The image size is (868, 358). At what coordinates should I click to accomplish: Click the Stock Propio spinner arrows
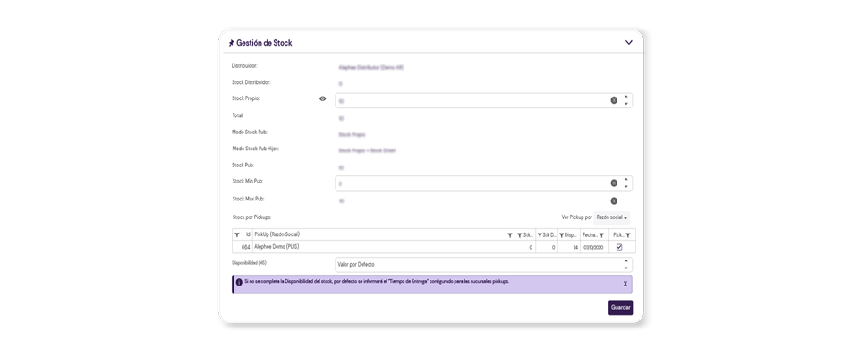(626, 100)
